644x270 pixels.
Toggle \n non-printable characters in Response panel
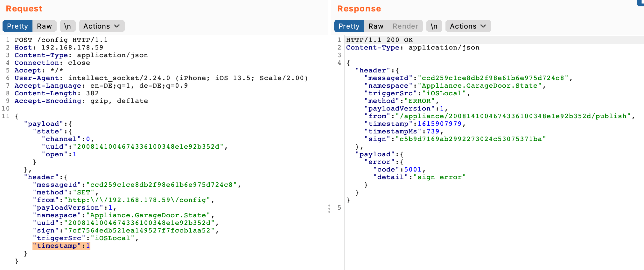[434, 26]
